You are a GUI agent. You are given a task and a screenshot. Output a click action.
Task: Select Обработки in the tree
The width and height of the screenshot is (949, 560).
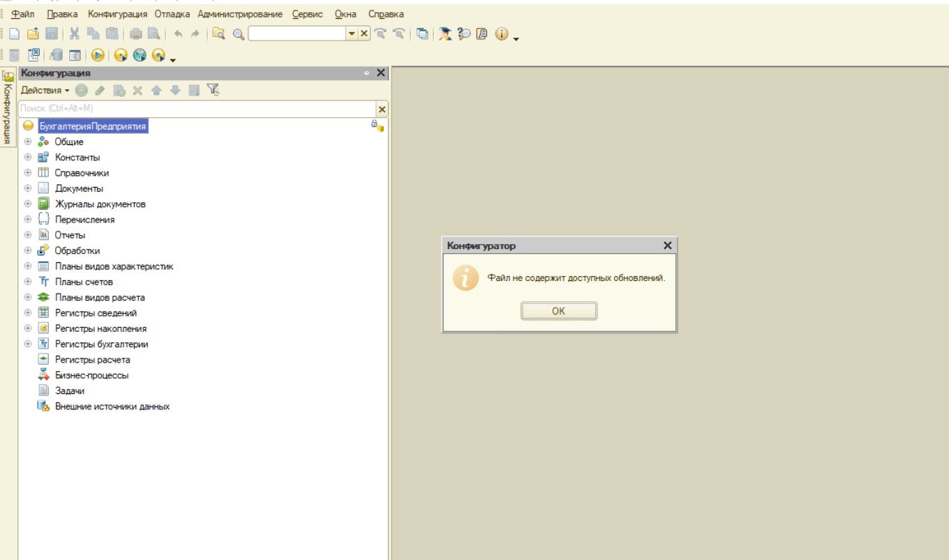pyautogui.click(x=77, y=250)
